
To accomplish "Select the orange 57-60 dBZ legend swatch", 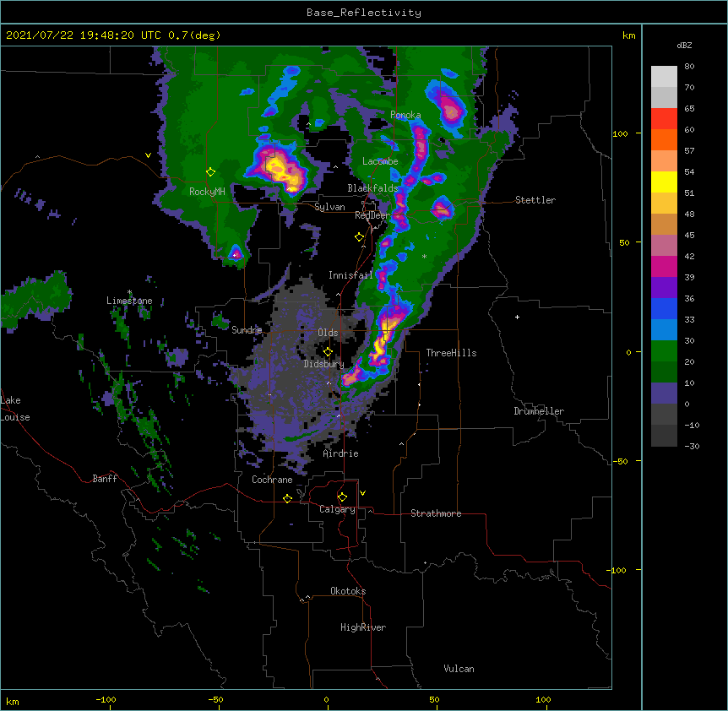I will (x=664, y=139).
